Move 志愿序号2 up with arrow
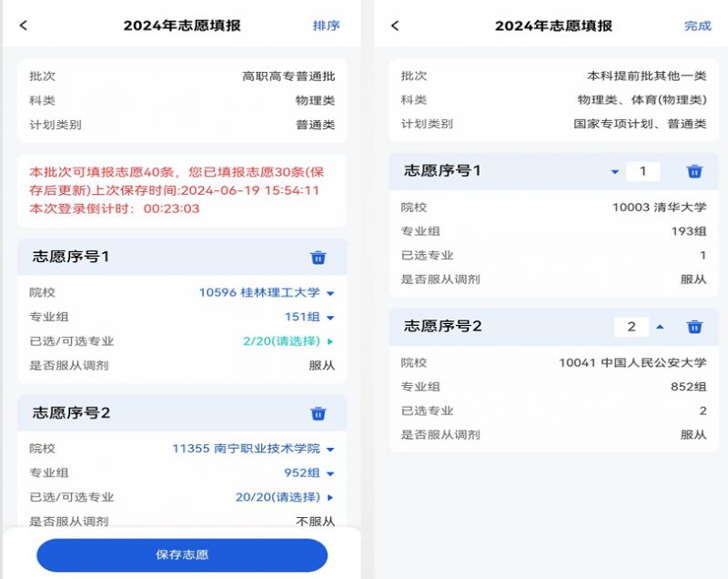 pos(660,327)
